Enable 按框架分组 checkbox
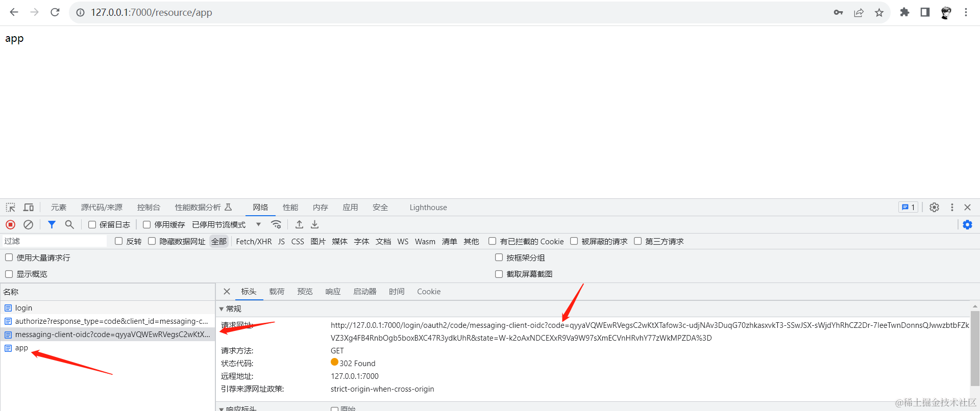 (x=499, y=258)
